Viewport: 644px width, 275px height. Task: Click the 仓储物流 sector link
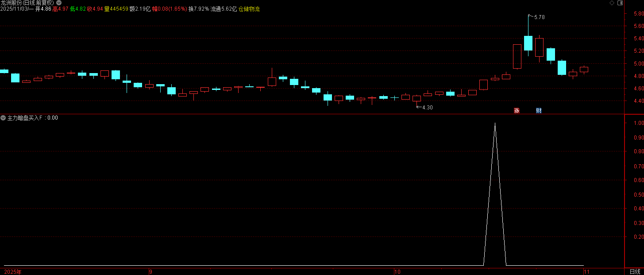click(249, 9)
